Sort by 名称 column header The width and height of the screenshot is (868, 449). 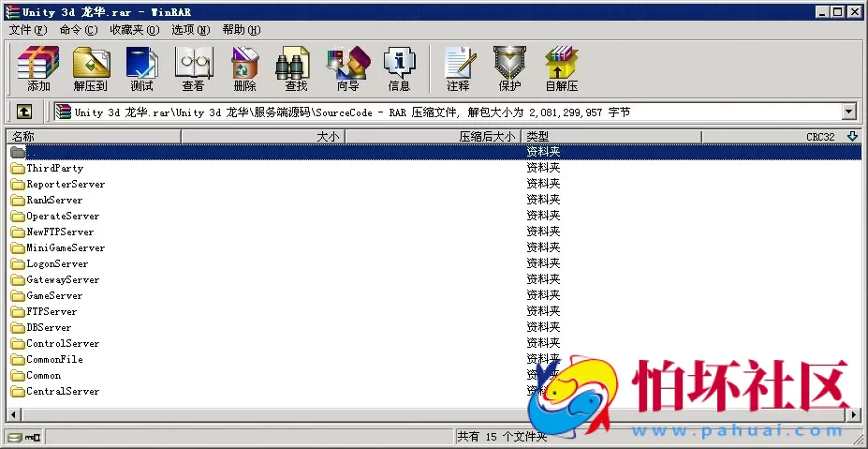coord(93,136)
